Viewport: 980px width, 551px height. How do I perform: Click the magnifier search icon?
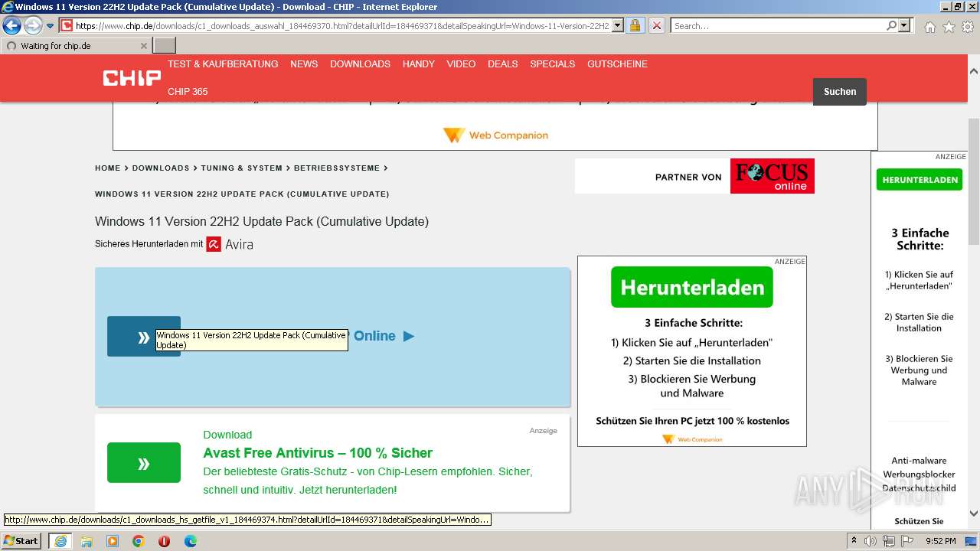pyautogui.click(x=891, y=26)
